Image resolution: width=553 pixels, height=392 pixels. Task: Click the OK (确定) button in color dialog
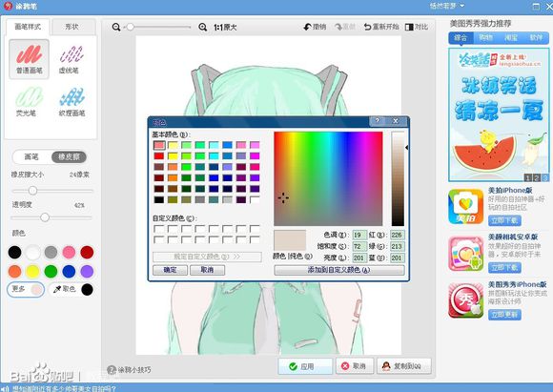[170, 270]
